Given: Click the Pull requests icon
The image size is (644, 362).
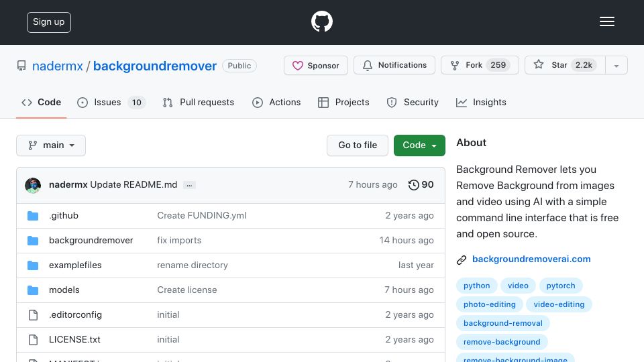Looking at the screenshot, I should tap(168, 103).
